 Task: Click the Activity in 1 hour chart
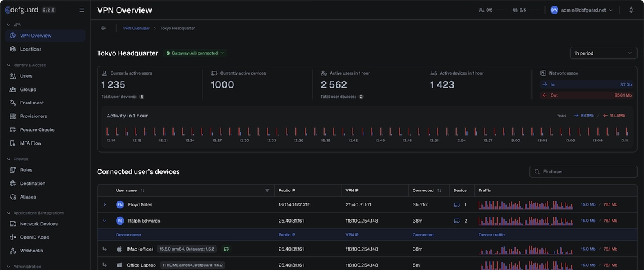[x=367, y=131]
